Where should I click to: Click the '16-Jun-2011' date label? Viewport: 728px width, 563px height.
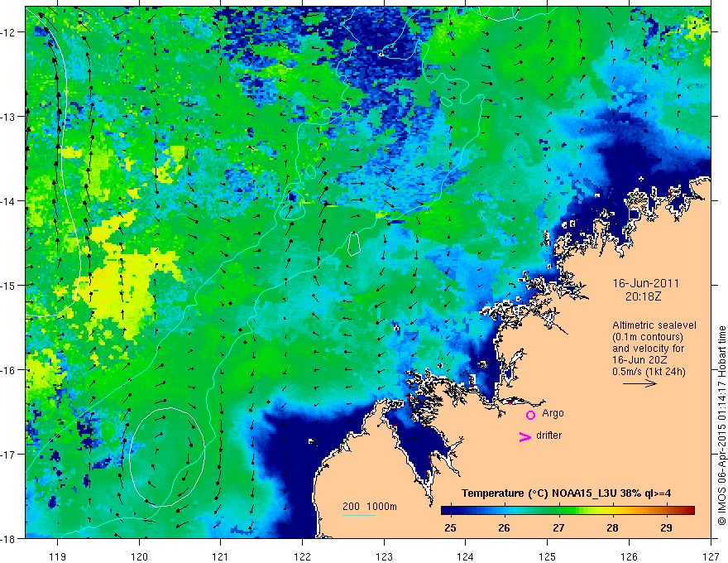[x=646, y=283]
